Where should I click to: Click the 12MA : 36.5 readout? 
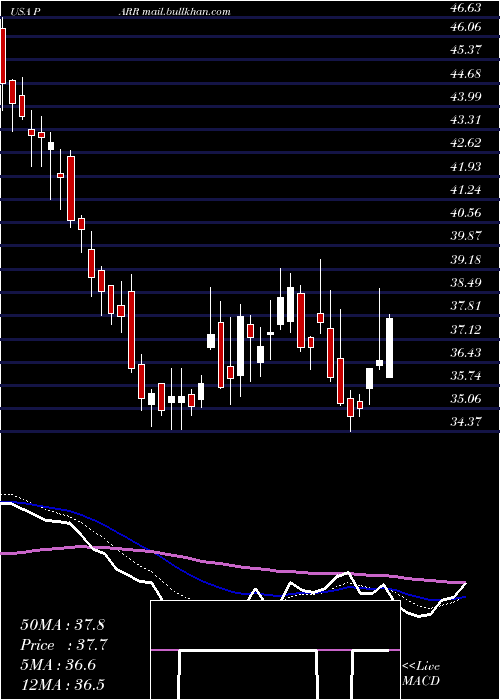62,685
